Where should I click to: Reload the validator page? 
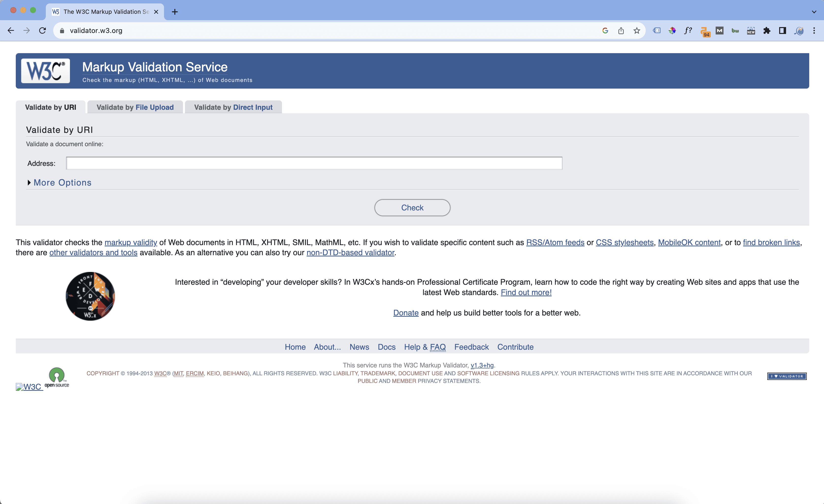[x=42, y=31]
